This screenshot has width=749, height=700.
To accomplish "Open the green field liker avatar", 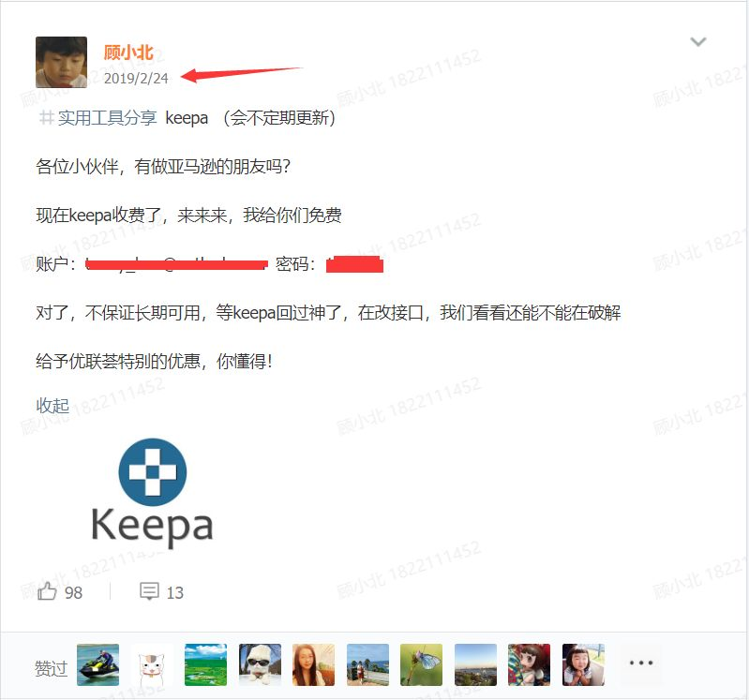I will click(206, 664).
